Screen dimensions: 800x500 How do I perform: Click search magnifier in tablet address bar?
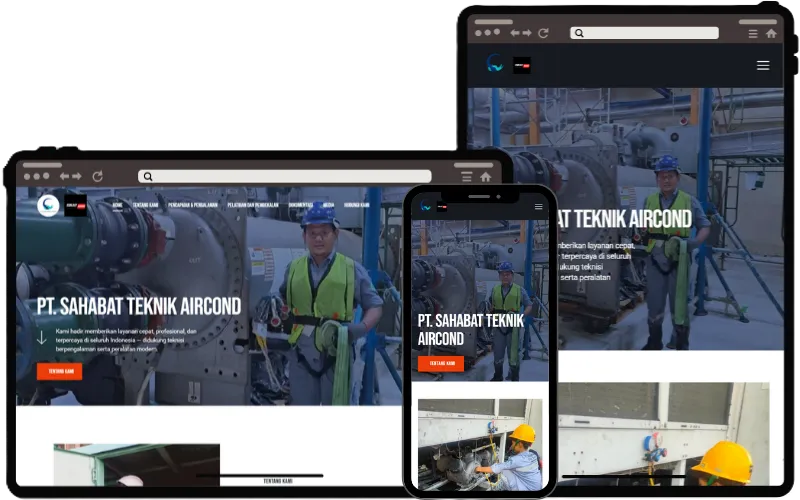click(x=579, y=33)
